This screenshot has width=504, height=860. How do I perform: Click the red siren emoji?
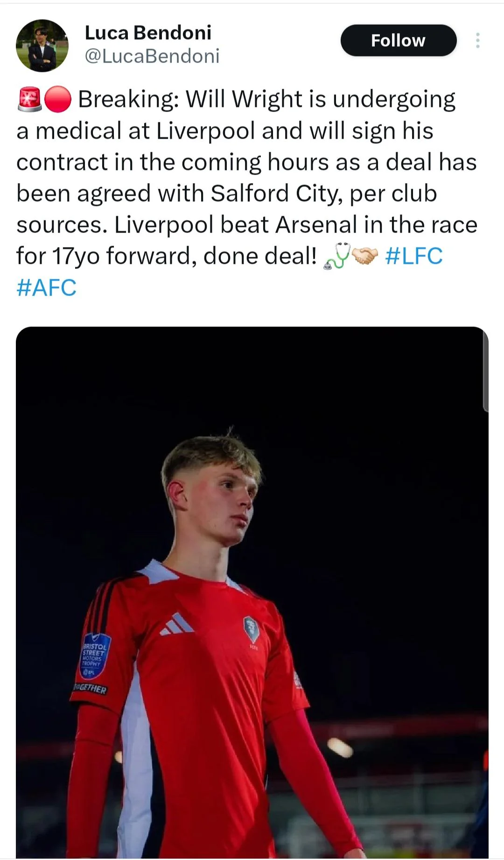[x=30, y=99]
